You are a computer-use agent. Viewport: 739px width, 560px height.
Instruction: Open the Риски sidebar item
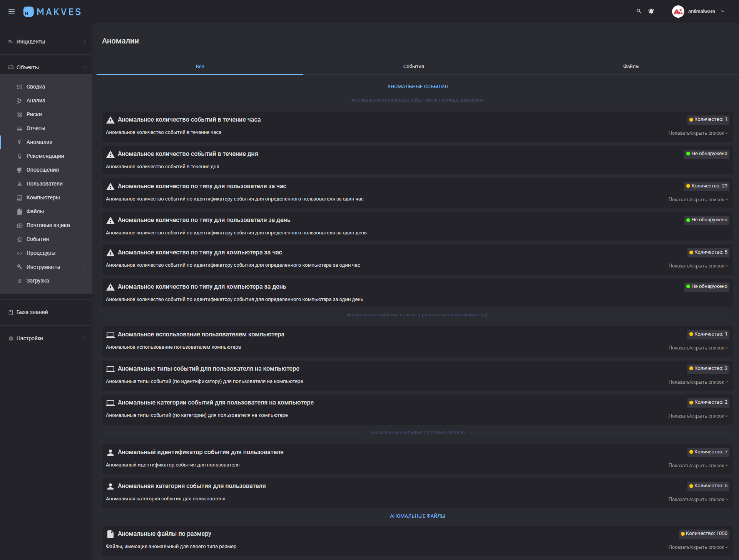tap(34, 114)
